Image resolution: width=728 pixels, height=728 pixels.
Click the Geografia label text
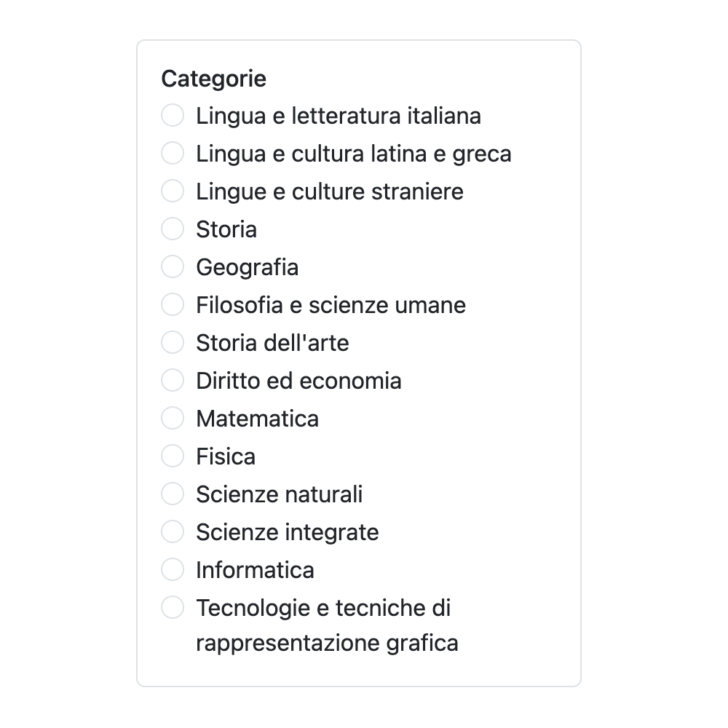click(247, 267)
